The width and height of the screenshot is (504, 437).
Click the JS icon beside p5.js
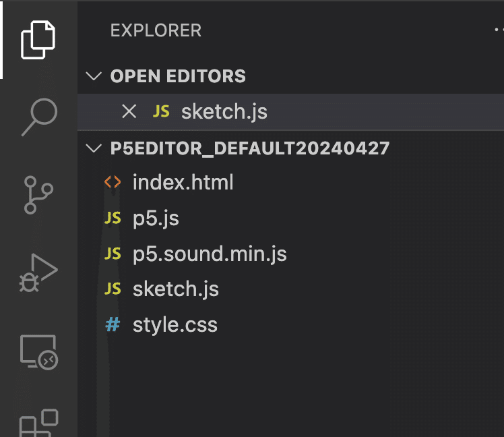[113, 218]
